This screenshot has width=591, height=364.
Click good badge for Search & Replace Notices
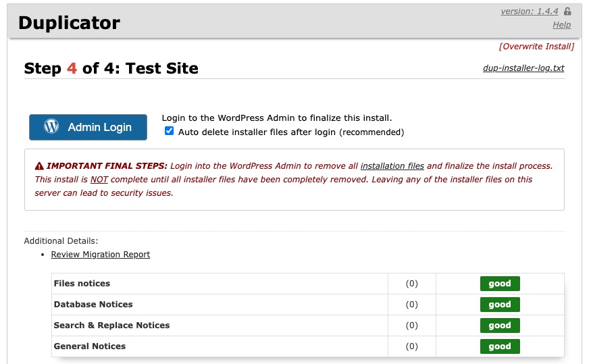tap(500, 326)
